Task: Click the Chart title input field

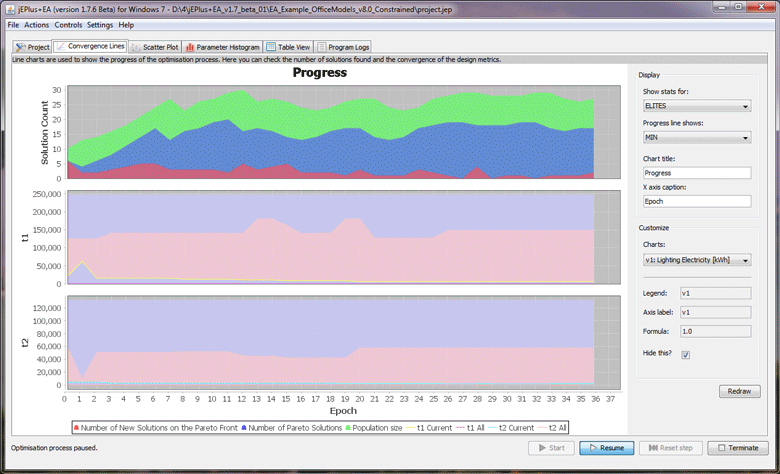Action: point(696,173)
